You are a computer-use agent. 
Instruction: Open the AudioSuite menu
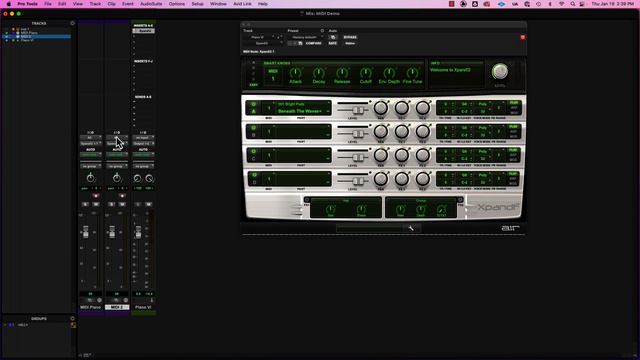151,4
